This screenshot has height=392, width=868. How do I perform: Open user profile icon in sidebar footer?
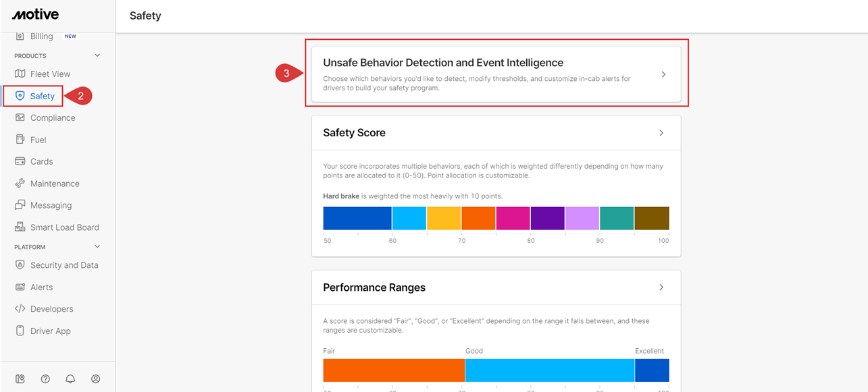tap(95, 379)
